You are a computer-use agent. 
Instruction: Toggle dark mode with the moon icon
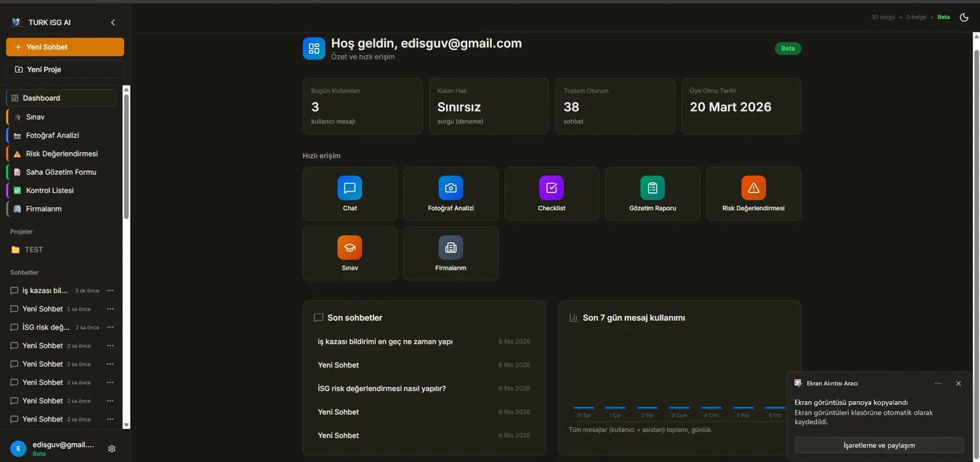pyautogui.click(x=964, y=17)
